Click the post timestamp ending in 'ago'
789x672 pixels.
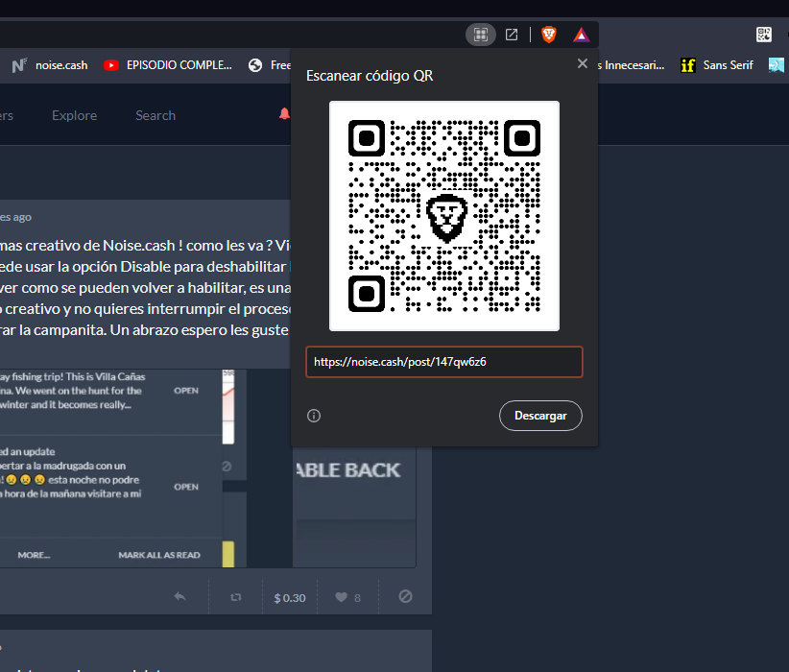tap(15, 217)
